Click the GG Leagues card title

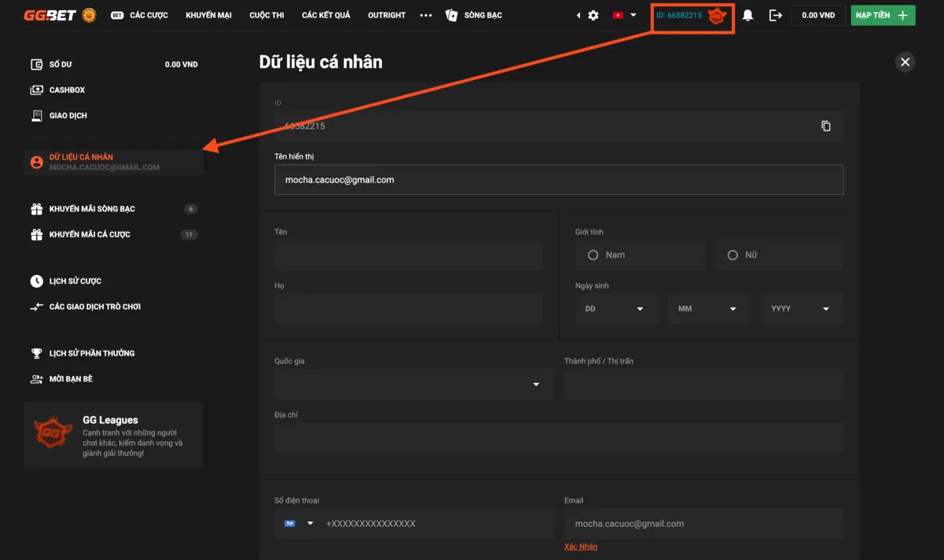coord(110,420)
